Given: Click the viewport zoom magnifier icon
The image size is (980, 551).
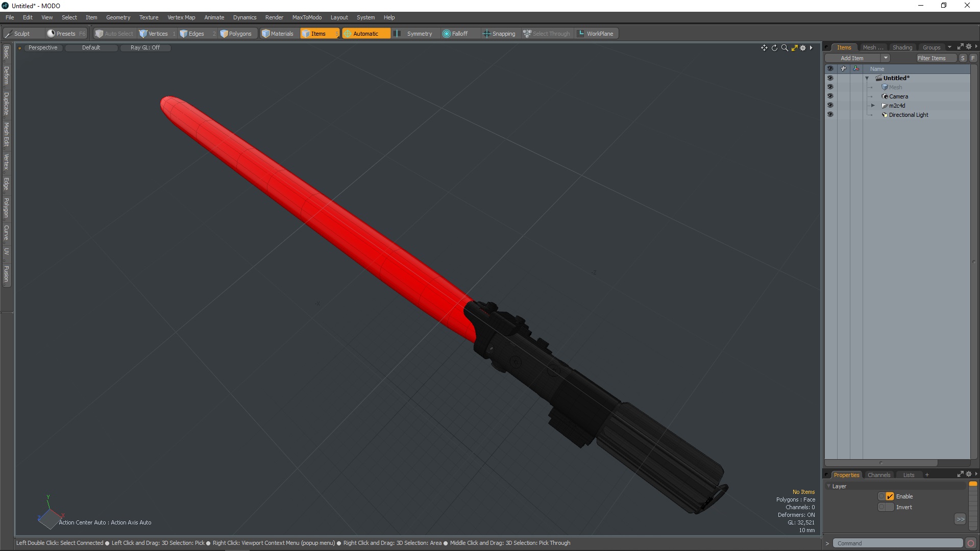Looking at the screenshot, I should (785, 48).
